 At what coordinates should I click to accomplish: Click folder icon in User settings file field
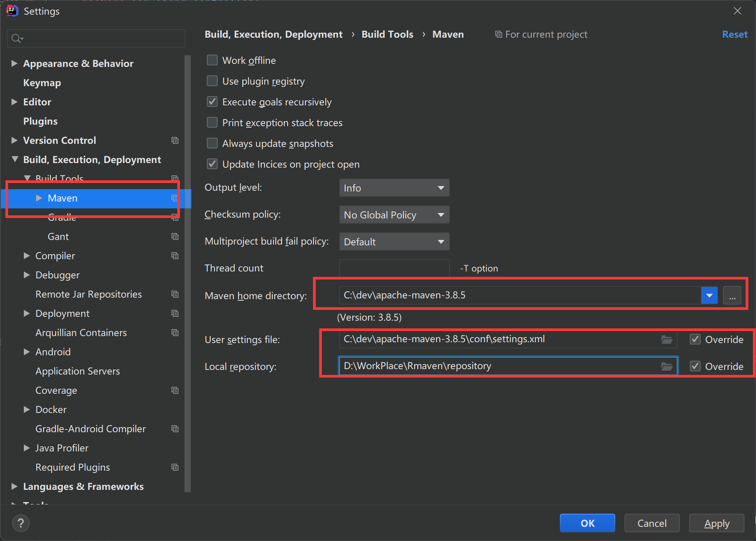(x=666, y=340)
